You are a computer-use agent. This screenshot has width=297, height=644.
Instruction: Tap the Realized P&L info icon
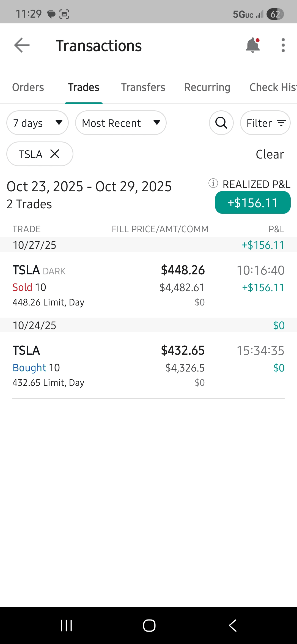click(213, 183)
